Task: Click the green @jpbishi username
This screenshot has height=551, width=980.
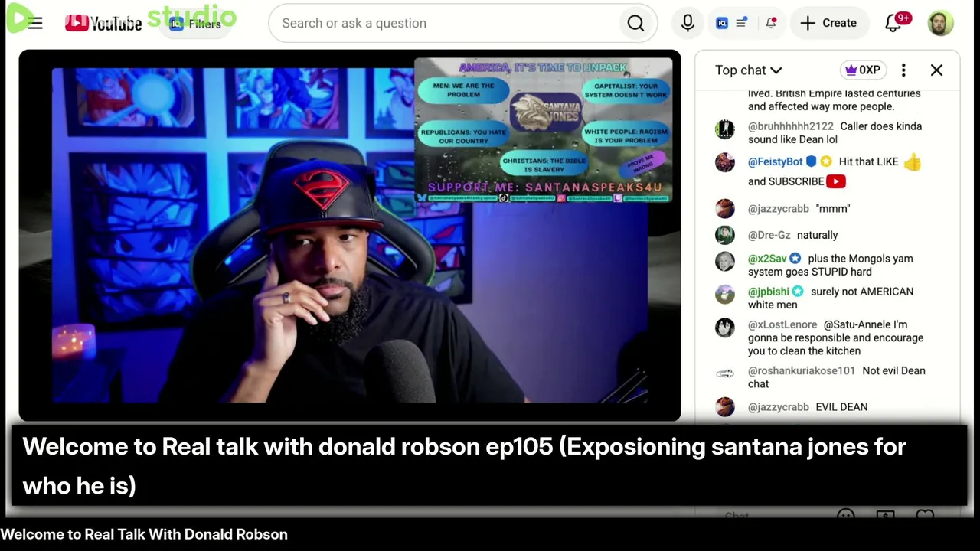Action: click(x=768, y=292)
